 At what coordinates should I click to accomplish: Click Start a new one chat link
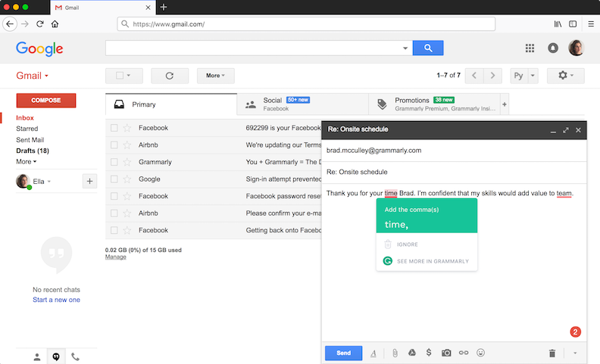56,300
